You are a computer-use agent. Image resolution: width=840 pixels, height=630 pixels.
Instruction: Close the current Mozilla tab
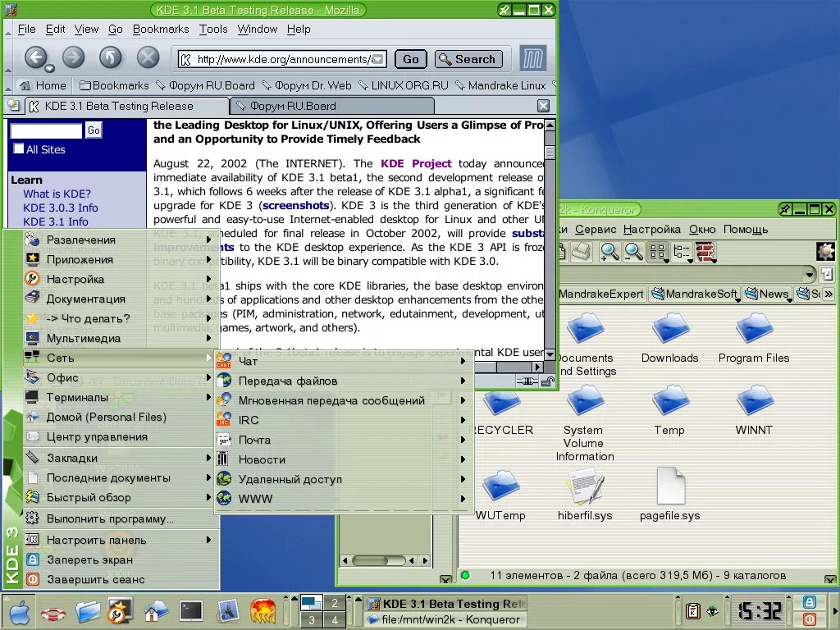[x=543, y=106]
